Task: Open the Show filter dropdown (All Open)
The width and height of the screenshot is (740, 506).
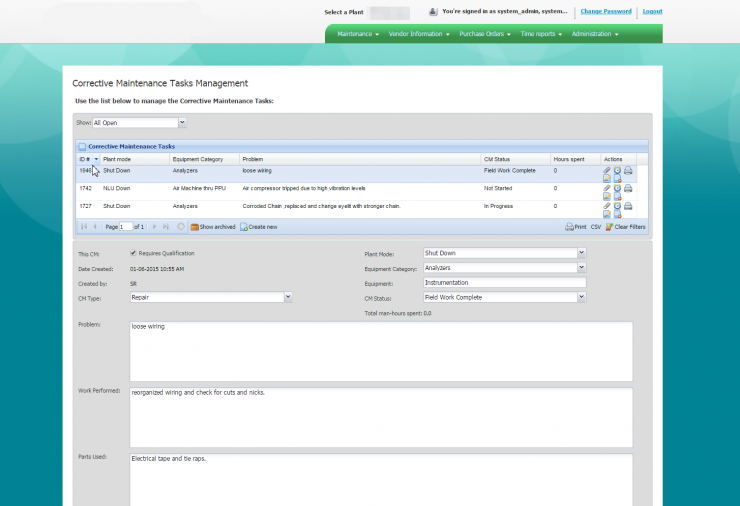Action: [x=182, y=122]
